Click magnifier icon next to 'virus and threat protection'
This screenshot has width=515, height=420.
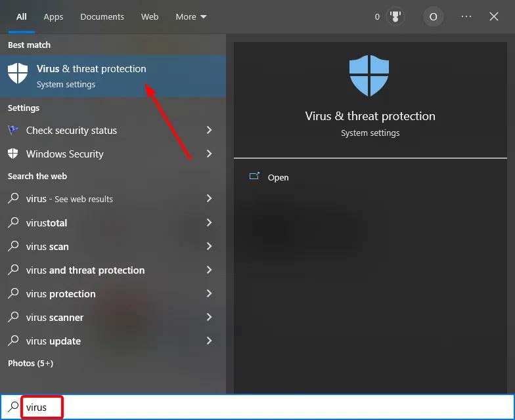[13, 269]
